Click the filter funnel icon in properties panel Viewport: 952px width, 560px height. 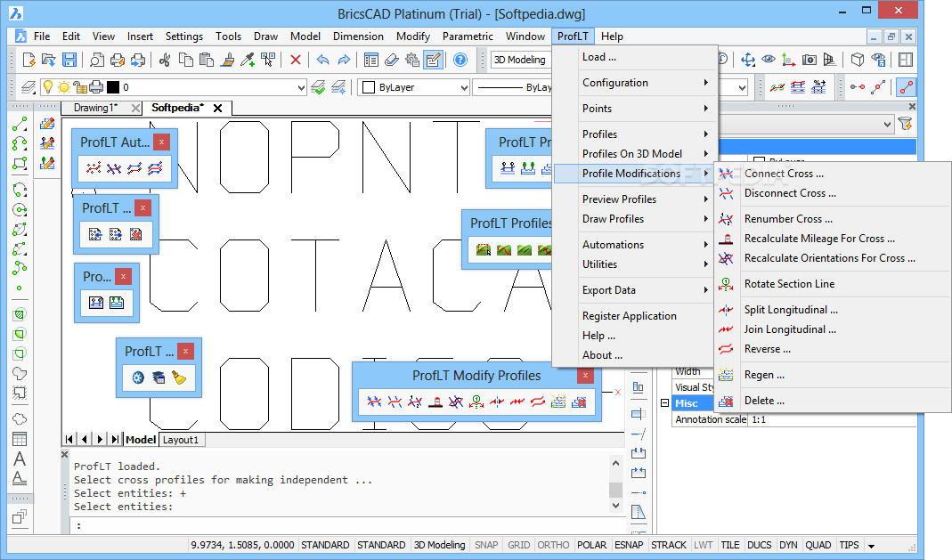906,124
